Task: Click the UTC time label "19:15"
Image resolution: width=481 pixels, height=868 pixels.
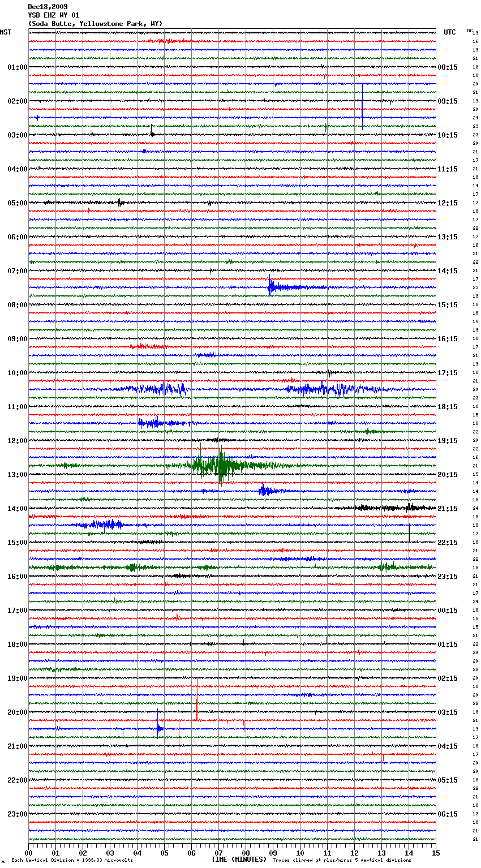Action: 448,441
